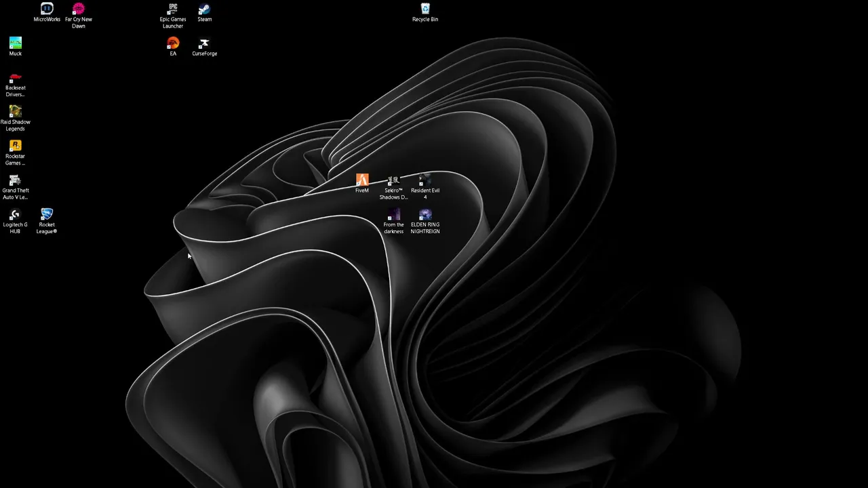This screenshot has width=868, height=488.
Task: Click the Raid Shadow Legends icon
Action: coord(16,119)
